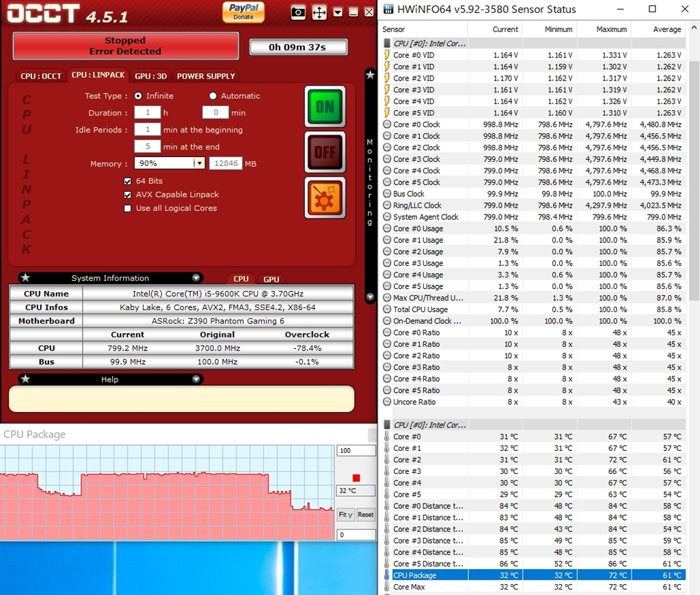Enable Use all Logical Cores

128,208
